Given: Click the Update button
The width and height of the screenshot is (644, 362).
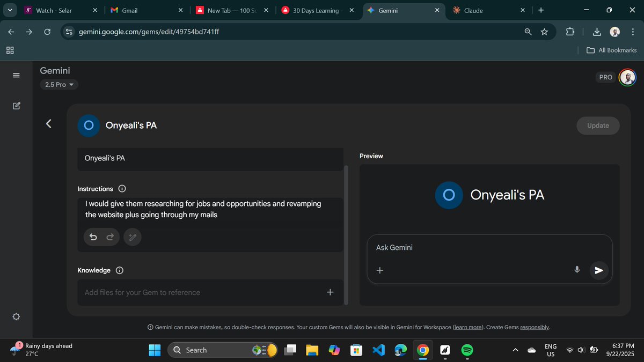Looking at the screenshot, I should [x=598, y=125].
